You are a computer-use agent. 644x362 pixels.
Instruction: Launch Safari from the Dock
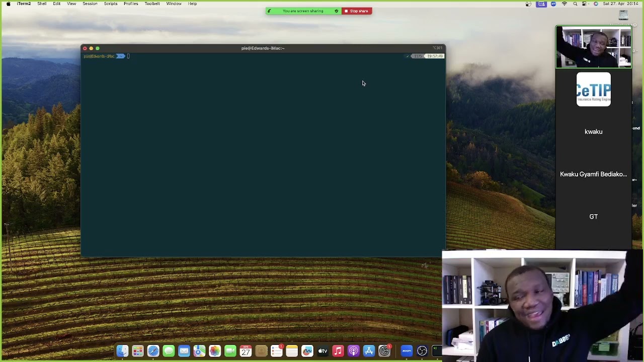[x=153, y=351]
